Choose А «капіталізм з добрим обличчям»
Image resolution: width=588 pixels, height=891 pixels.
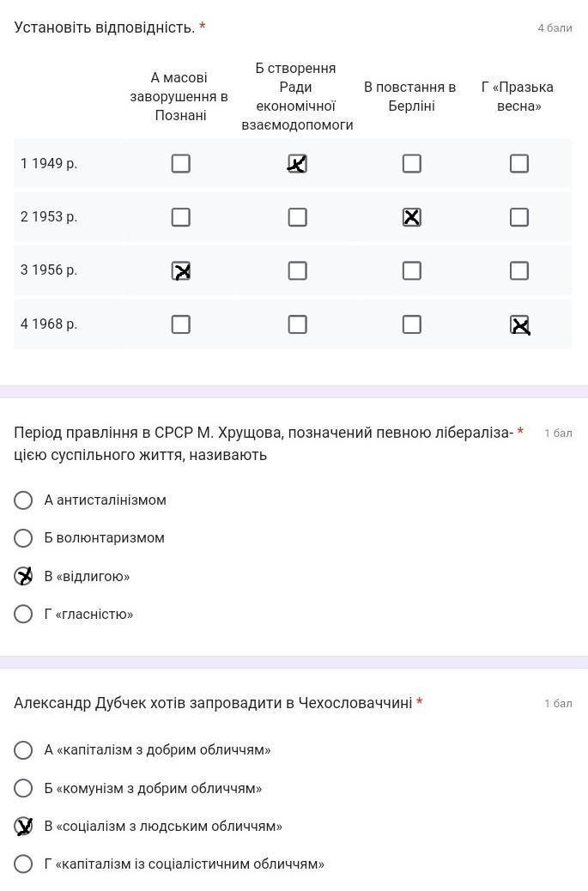pyautogui.click(x=24, y=750)
